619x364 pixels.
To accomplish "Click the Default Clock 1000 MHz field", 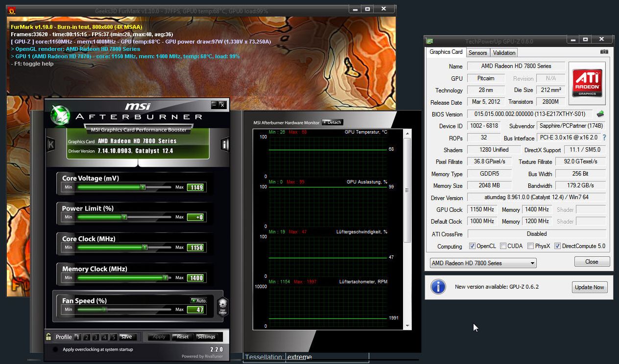I will 482,221.
